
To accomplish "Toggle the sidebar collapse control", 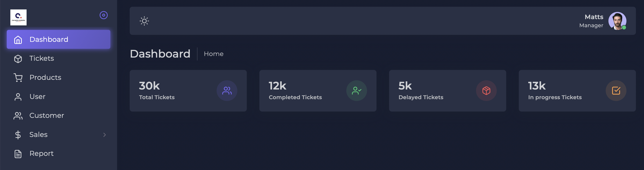I will click(104, 15).
